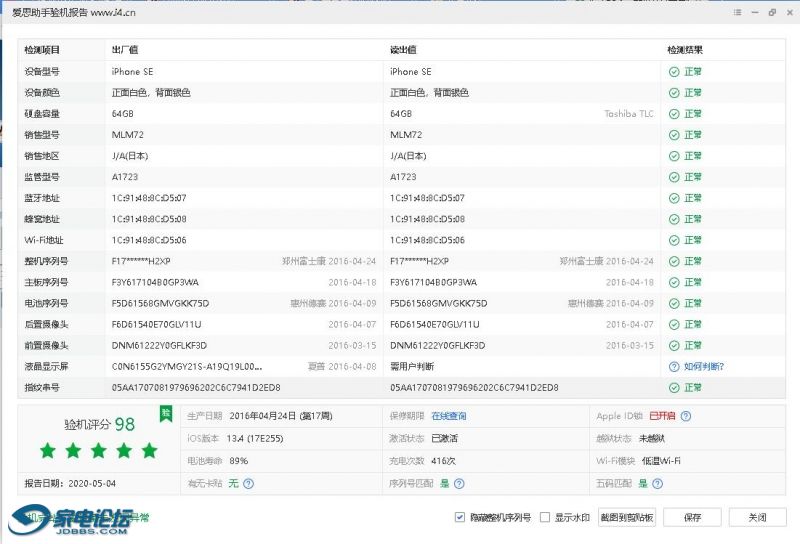Click the 关闭 button
Screen dimensions: 800x544
pos(757,517)
